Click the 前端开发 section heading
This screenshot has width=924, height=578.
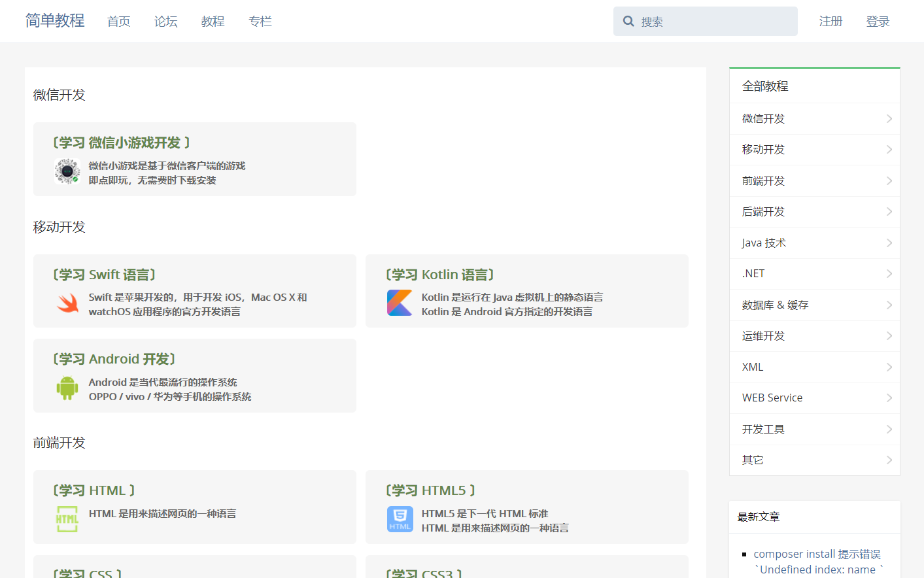(60, 443)
